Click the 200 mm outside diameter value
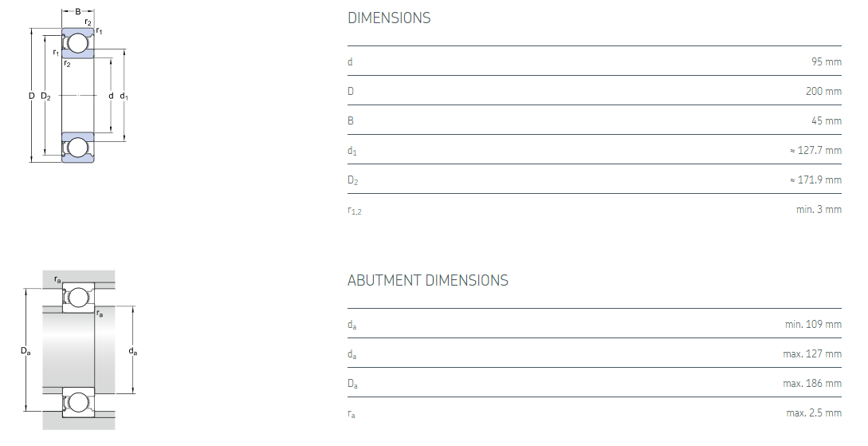Viewport: 868px width, 446px height. coord(823,91)
